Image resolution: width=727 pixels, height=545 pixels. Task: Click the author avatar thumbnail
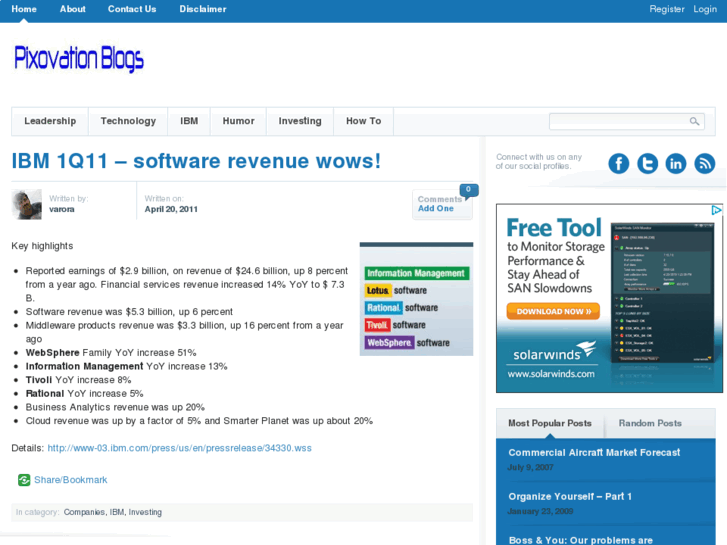[x=26, y=204]
